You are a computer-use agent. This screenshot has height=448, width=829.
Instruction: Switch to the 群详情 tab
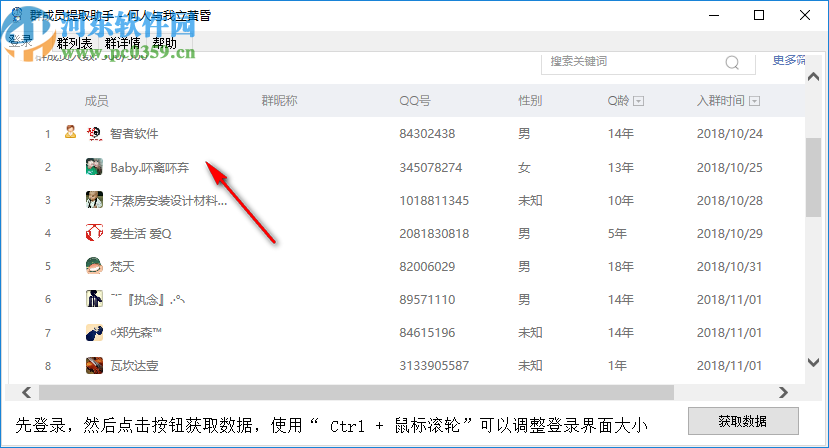[122, 43]
